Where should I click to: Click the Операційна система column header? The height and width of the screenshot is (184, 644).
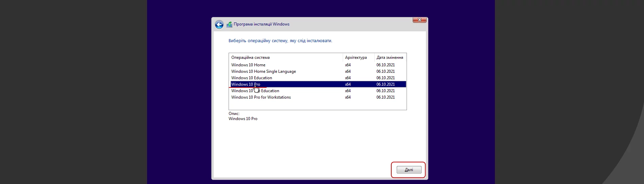(286, 57)
